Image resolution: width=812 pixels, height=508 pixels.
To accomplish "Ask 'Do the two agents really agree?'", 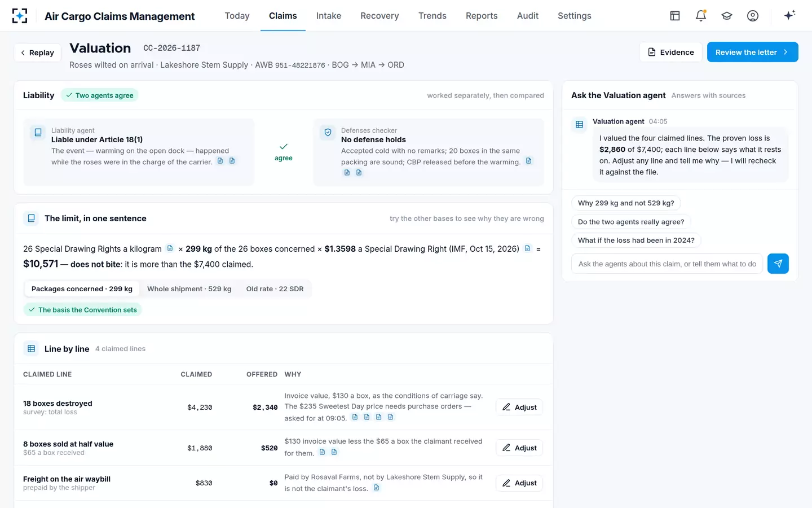I will 631,222.
